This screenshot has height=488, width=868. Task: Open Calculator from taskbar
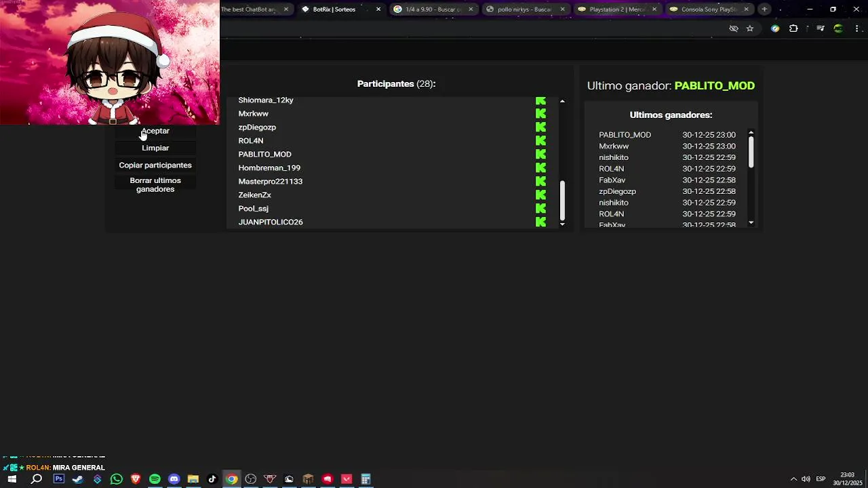click(x=366, y=479)
